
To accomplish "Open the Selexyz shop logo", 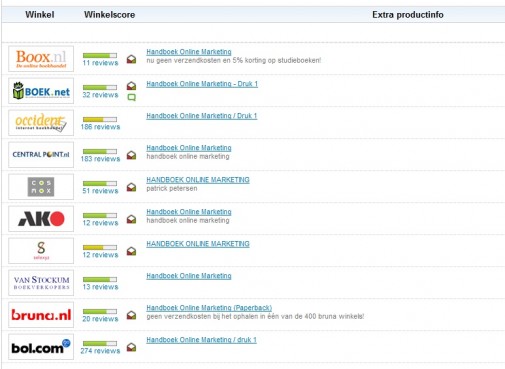I will tap(41, 251).
